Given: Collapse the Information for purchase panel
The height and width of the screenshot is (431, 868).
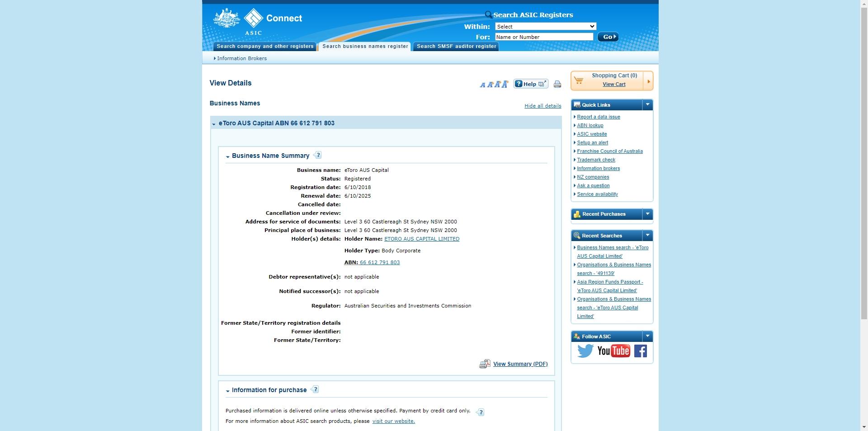Looking at the screenshot, I should 228,391.
